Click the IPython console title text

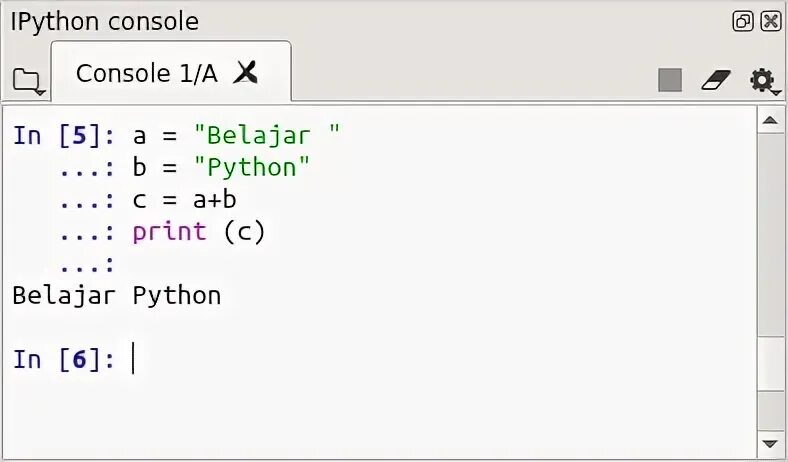coord(105,22)
